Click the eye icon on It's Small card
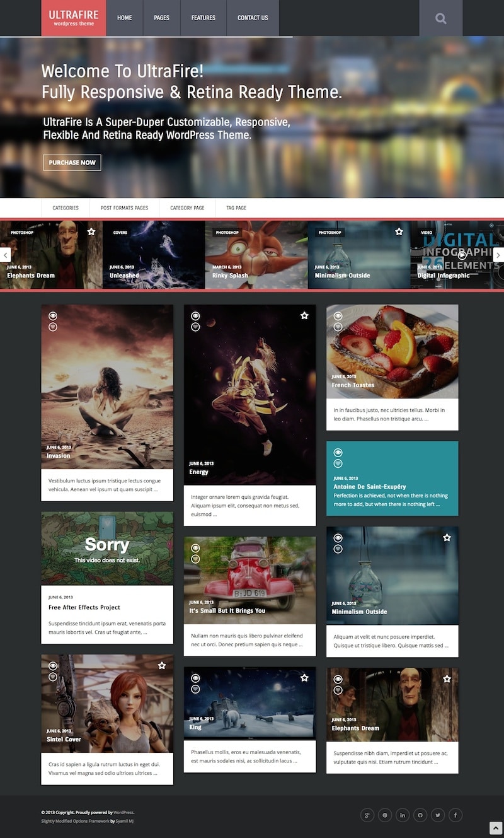This screenshot has height=838, width=504. coord(196,548)
